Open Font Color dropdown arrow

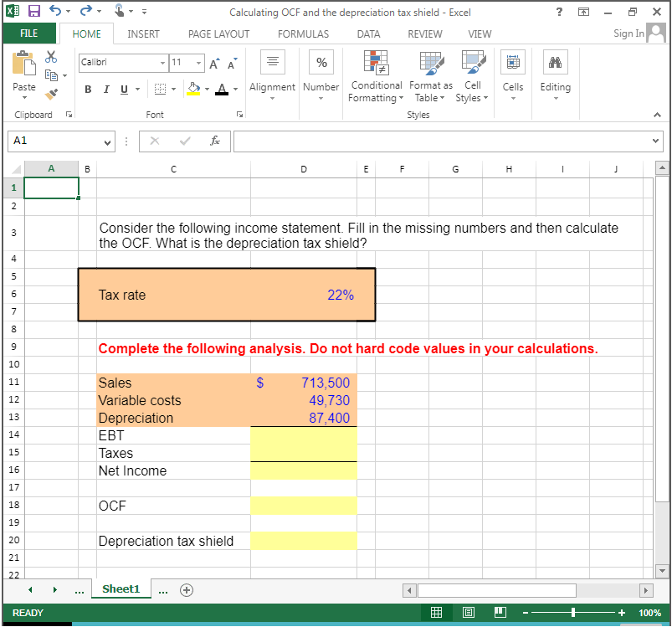coord(236,89)
